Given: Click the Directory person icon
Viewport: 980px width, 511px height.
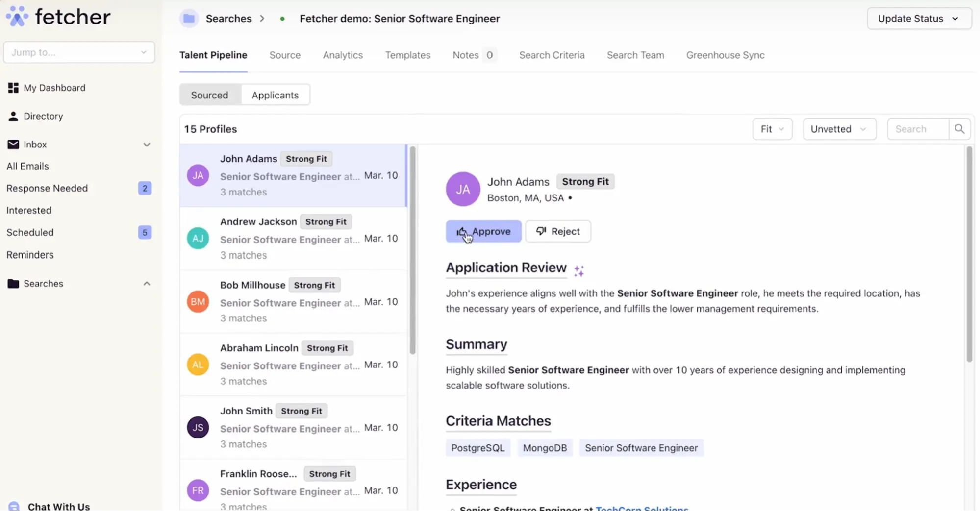Looking at the screenshot, I should click(13, 116).
